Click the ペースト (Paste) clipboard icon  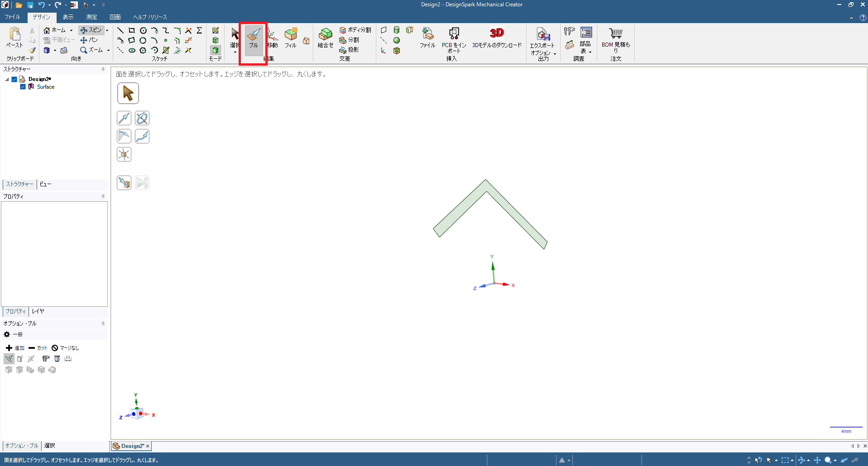[x=14, y=34]
